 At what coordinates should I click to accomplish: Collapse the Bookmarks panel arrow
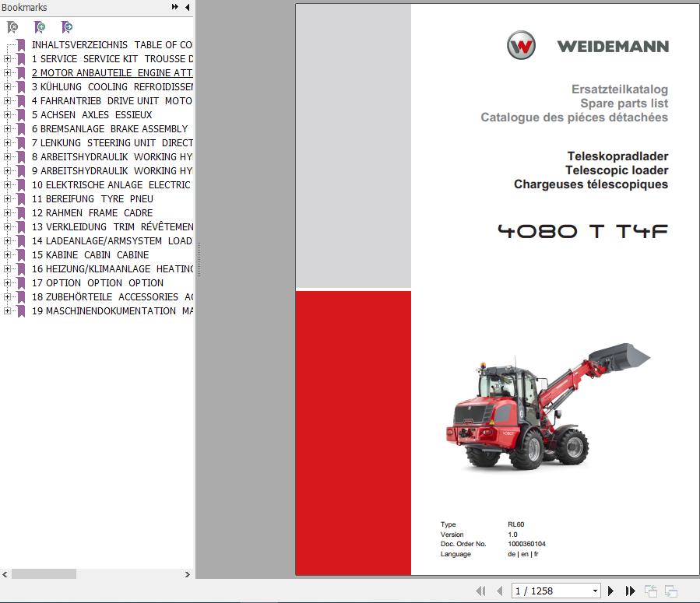click(188, 7)
